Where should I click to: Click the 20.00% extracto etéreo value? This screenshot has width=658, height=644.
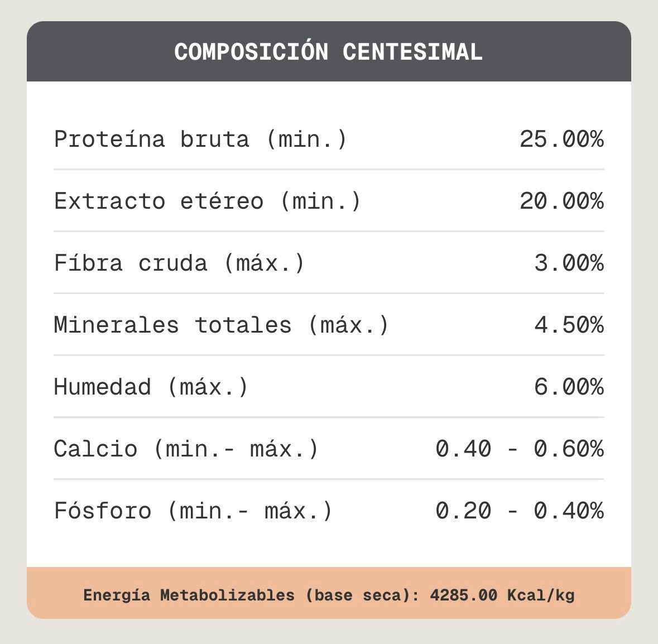coord(561,201)
